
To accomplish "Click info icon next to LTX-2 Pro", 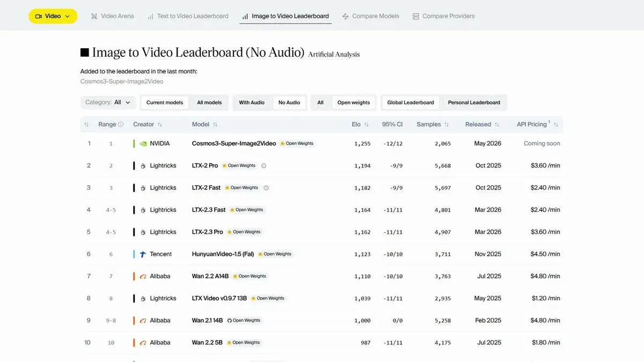I will pos(264,166).
